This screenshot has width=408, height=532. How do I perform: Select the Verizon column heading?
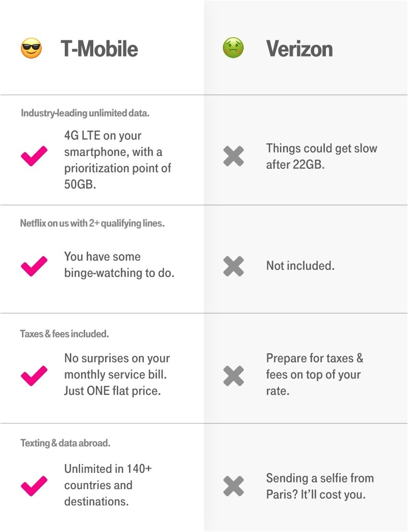coord(299,49)
